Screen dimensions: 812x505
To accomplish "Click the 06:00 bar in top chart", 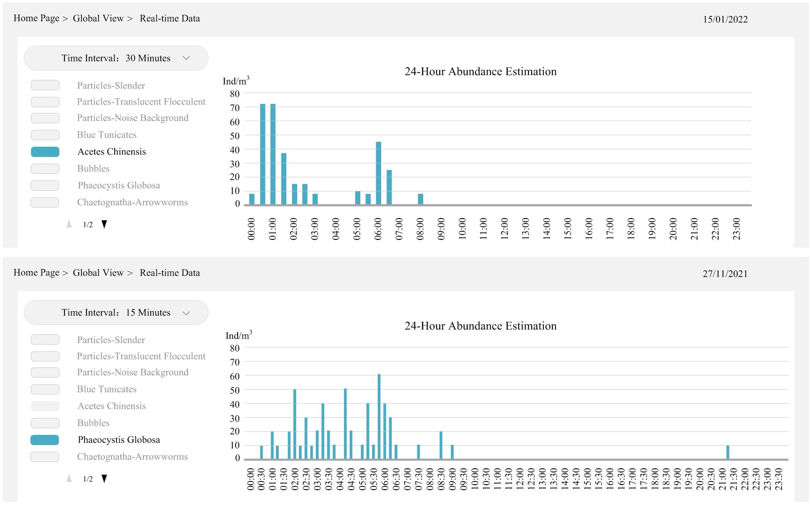I will tap(379, 173).
